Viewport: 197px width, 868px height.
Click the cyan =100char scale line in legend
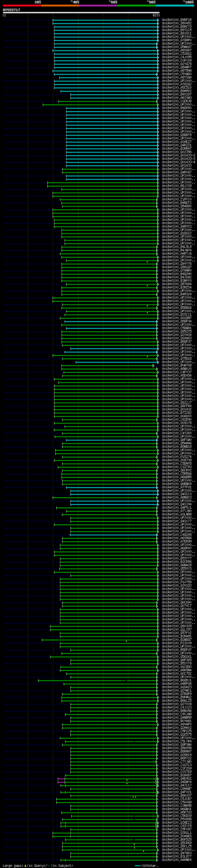pos(137,866)
